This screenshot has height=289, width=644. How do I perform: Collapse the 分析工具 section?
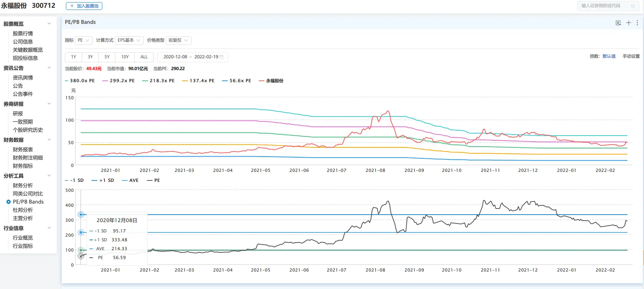tap(49, 176)
